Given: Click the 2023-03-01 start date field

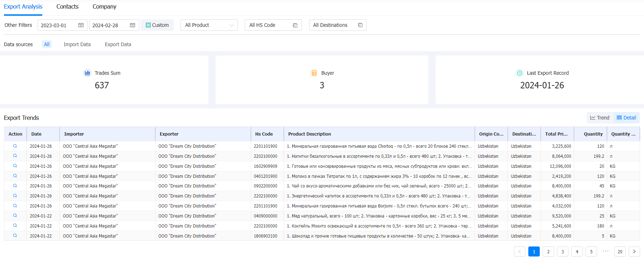Looking at the screenshot, I should [57, 25].
